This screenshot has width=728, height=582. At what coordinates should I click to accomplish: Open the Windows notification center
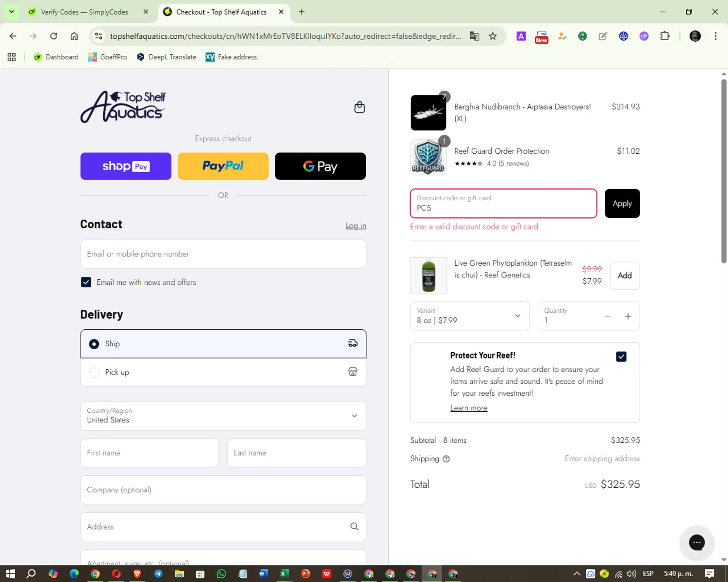[709, 574]
